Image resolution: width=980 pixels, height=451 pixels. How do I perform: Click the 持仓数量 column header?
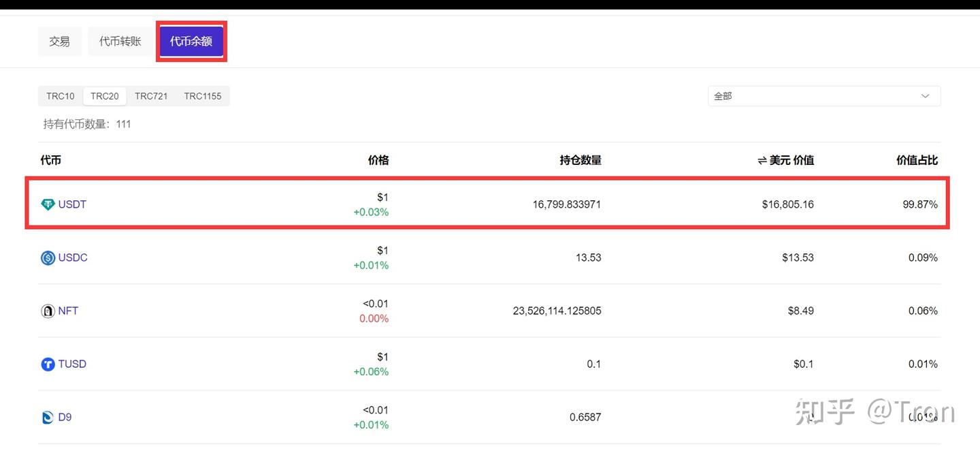580,160
